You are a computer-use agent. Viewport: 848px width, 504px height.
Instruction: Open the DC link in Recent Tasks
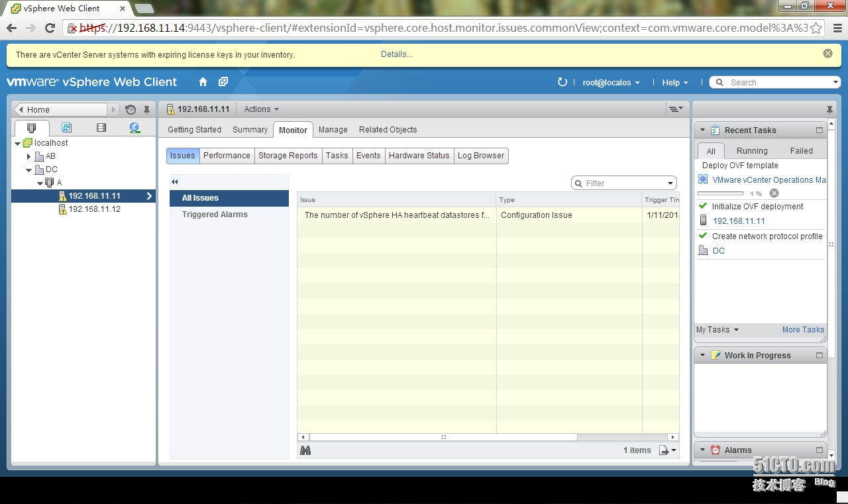pyautogui.click(x=718, y=251)
